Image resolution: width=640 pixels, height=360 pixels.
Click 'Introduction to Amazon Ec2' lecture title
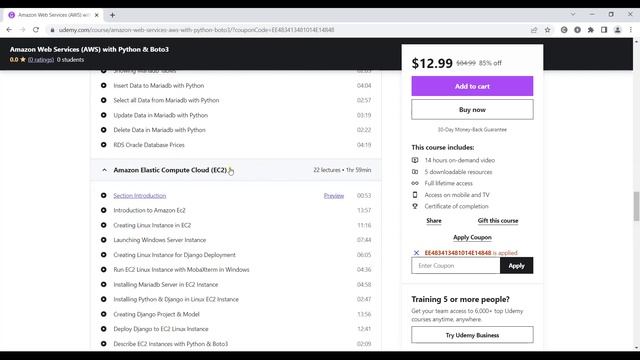pos(149,210)
